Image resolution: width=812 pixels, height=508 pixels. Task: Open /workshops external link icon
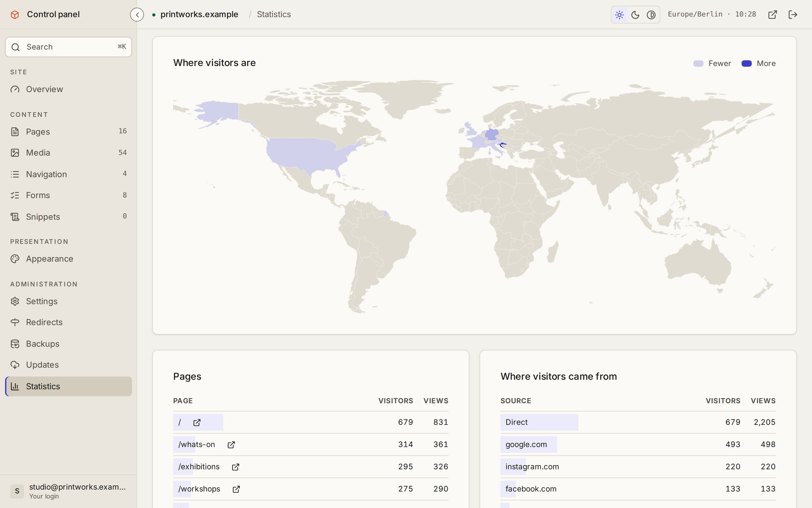236,489
